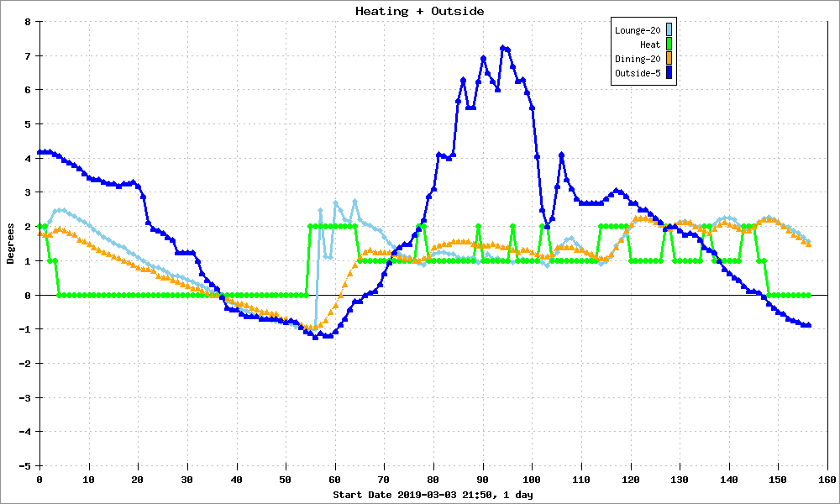The height and width of the screenshot is (504, 840).
Task: Click the Dining-20 orange legend swatch
Action: 669,59
